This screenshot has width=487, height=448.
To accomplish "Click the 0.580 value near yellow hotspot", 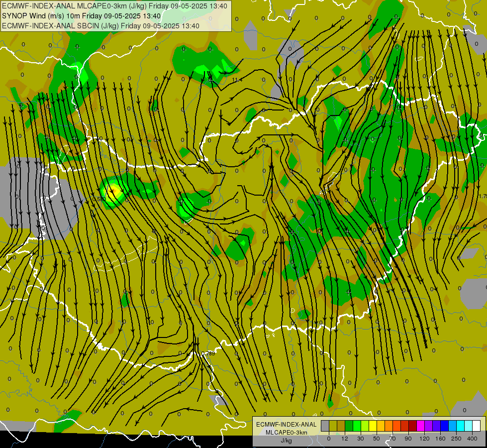I will coord(99,199).
